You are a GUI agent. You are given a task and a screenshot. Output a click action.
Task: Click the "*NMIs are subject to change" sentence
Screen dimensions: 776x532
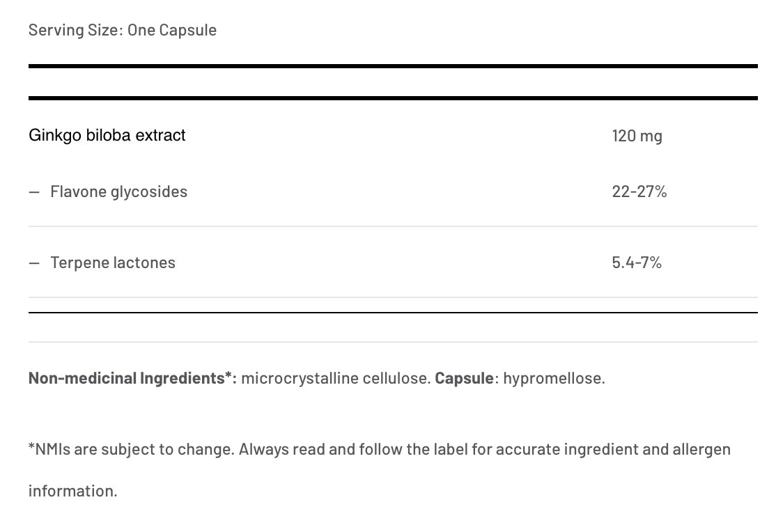130,449
